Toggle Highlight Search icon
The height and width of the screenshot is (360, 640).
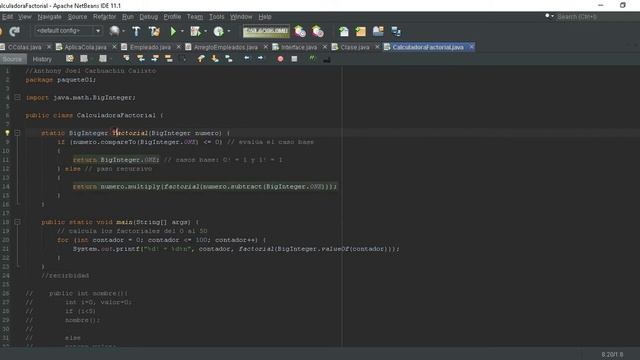(169, 59)
